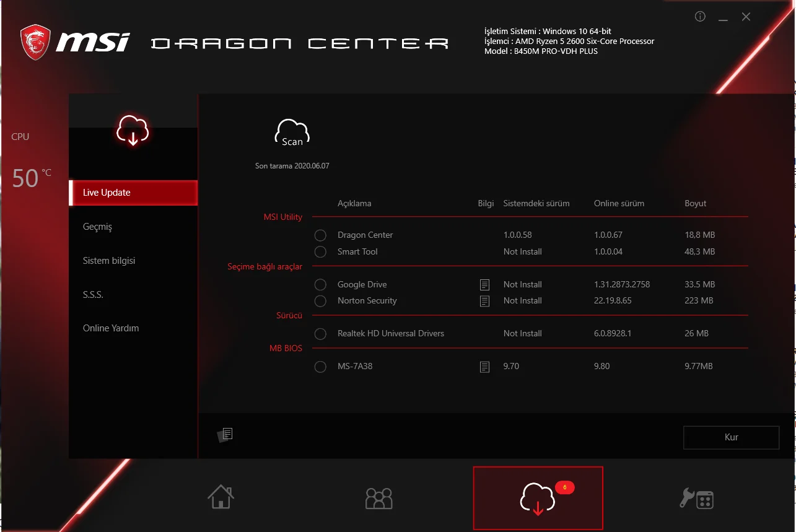796x532 pixels.
Task: Open the tools wrench icon in bottom bar
Action: (697, 499)
